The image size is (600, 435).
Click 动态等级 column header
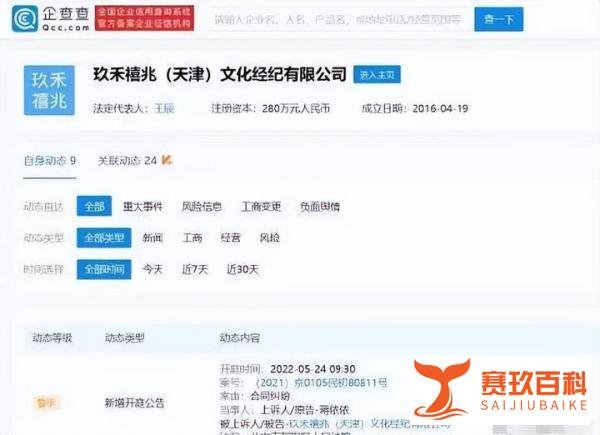pyautogui.click(x=52, y=338)
